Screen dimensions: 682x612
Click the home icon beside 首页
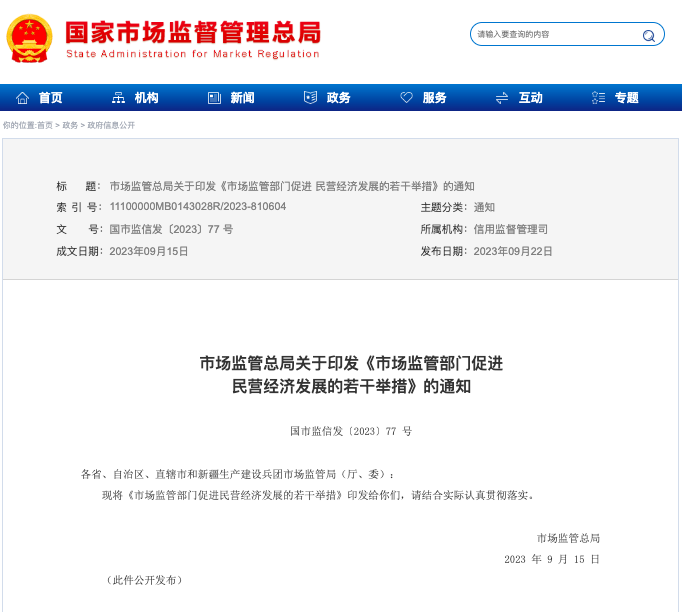(22, 98)
